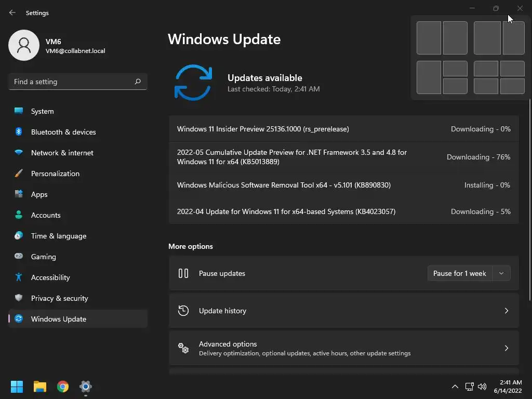This screenshot has width=532, height=399.
Task: Select Privacy & security
Action: coord(78,298)
